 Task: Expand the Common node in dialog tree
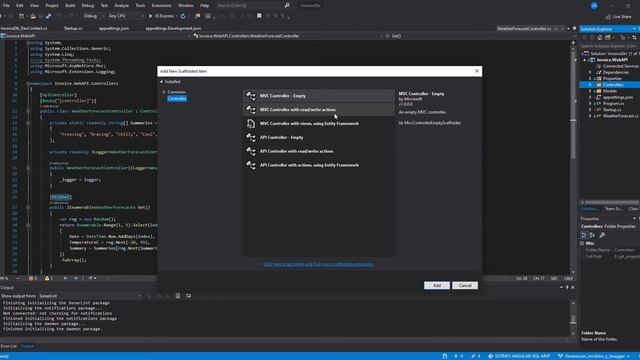pos(164,92)
